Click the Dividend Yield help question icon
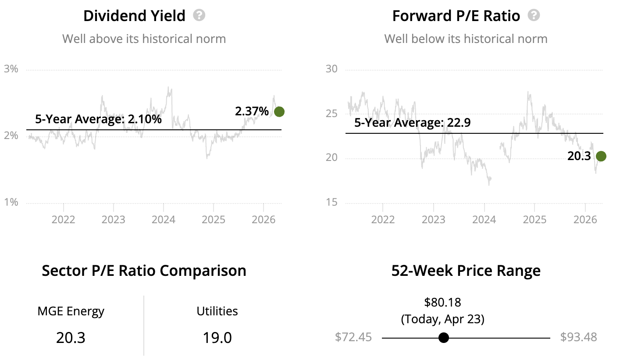 (x=199, y=16)
